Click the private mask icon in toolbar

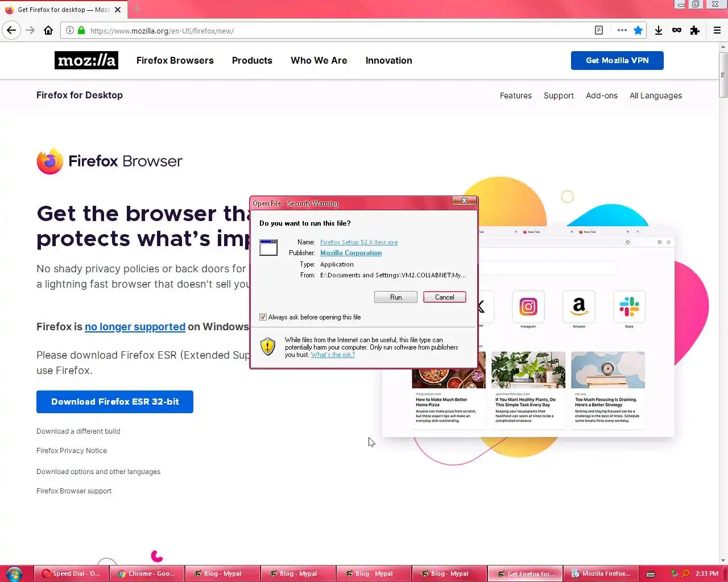[677, 31]
